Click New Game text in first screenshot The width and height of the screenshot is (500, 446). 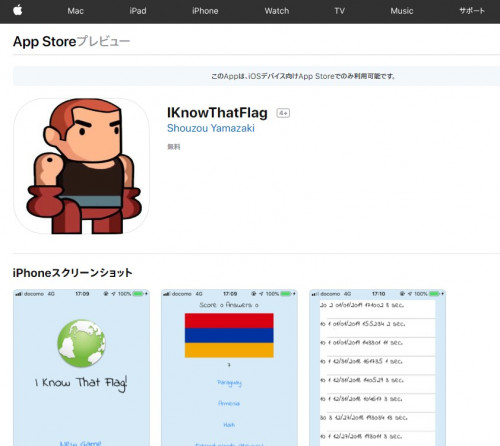coord(81,443)
